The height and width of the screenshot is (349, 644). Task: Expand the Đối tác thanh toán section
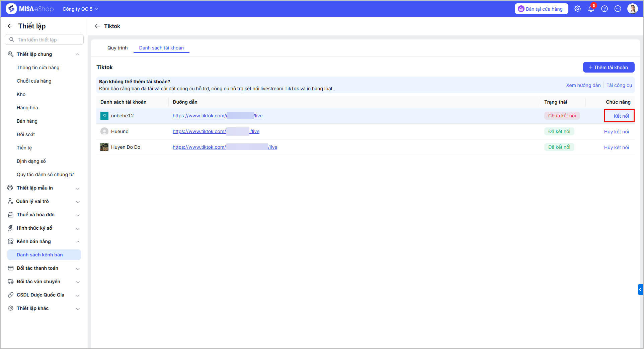click(x=78, y=268)
